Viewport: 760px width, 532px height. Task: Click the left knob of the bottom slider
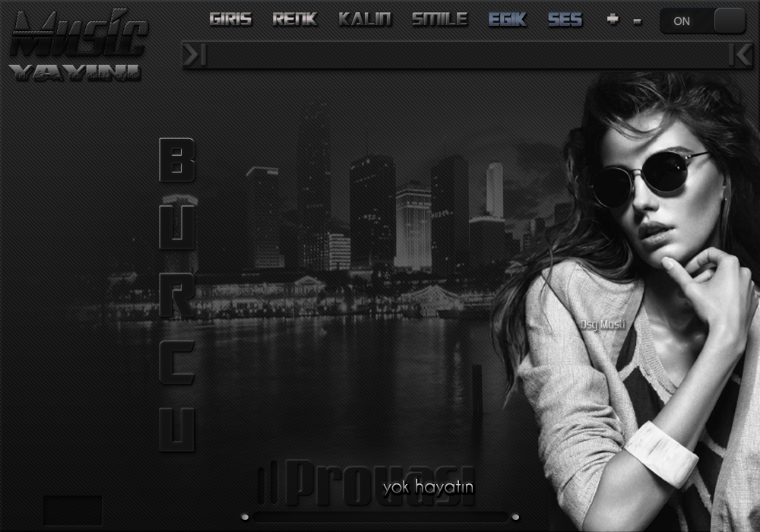(x=245, y=517)
